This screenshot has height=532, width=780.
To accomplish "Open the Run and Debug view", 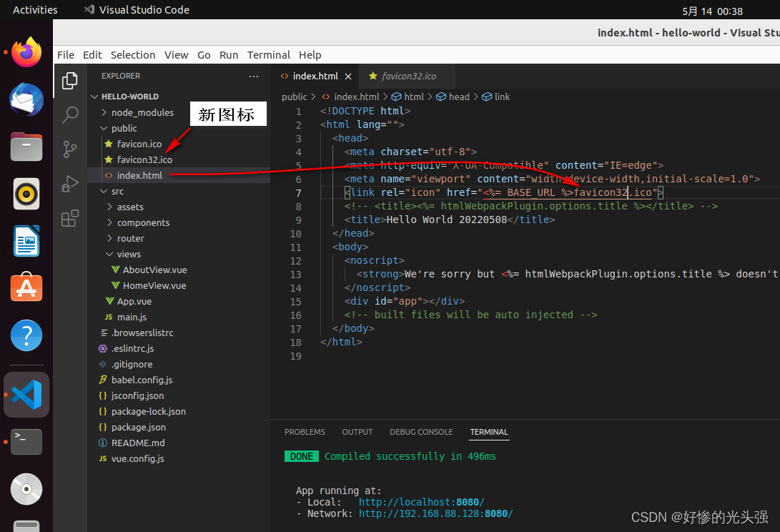I will click(69, 184).
